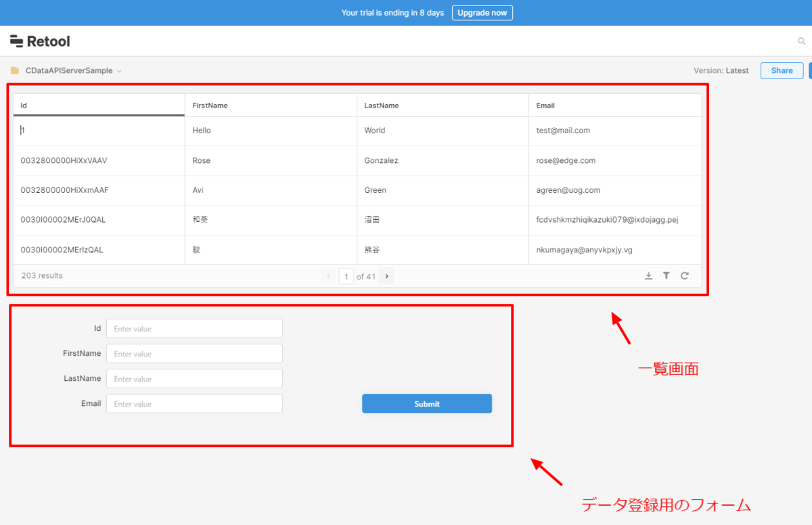Select LastName cell Green

443,190
